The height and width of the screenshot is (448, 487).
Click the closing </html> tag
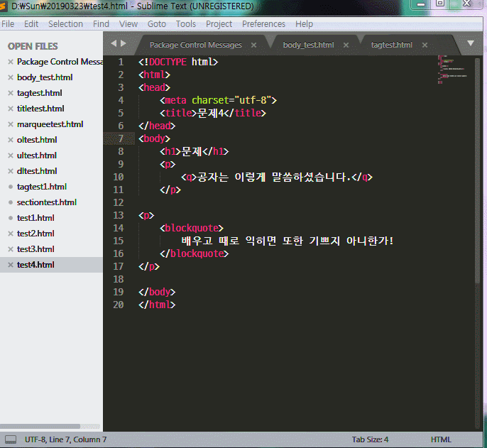coord(157,305)
